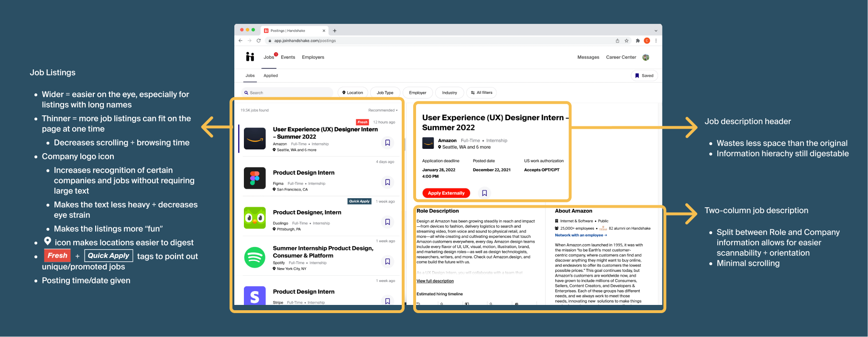
Task: Bookmark the Stripe Product Design Intern listing
Action: pos(387,301)
